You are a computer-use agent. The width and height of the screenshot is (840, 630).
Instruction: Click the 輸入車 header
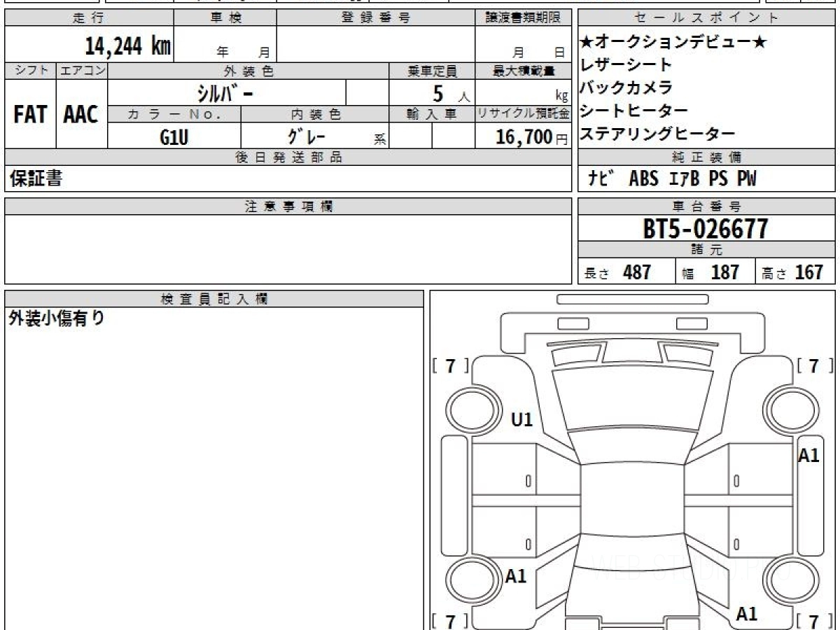(432, 114)
